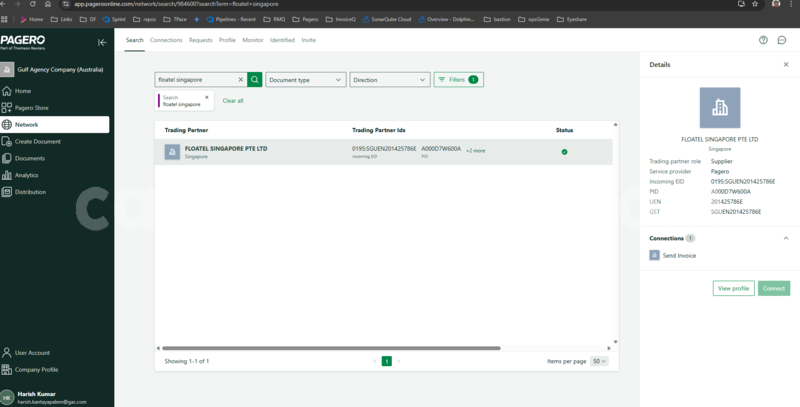
Task: Click the browser reload icon
Action: tap(33, 4)
